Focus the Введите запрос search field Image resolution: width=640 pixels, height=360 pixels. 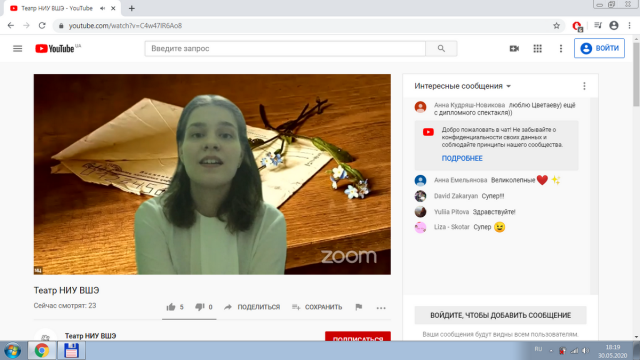(285, 49)
